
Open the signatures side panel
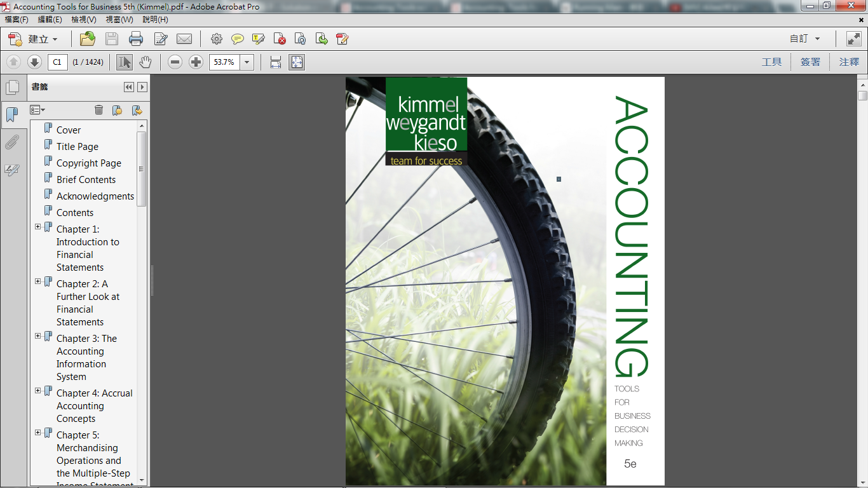coord(12,170)
